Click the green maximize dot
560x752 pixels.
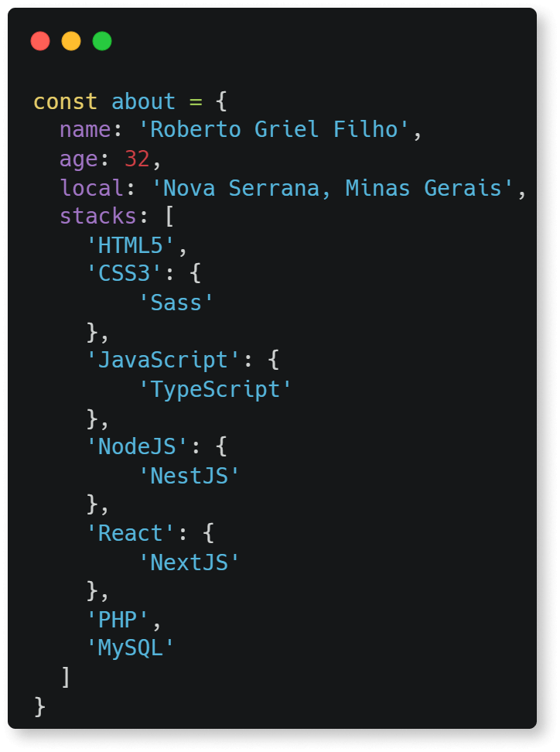pos(102,41)
